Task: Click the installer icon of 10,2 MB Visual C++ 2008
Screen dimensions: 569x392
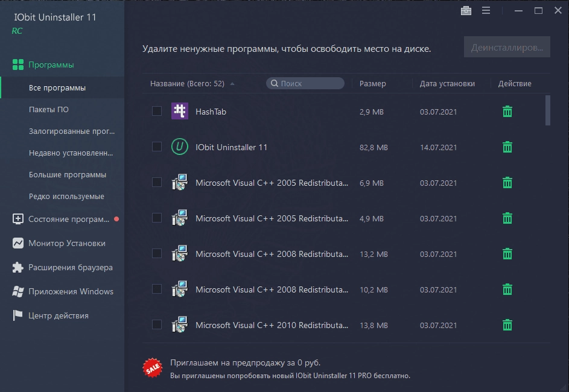Action: click(x=180, y=289)
